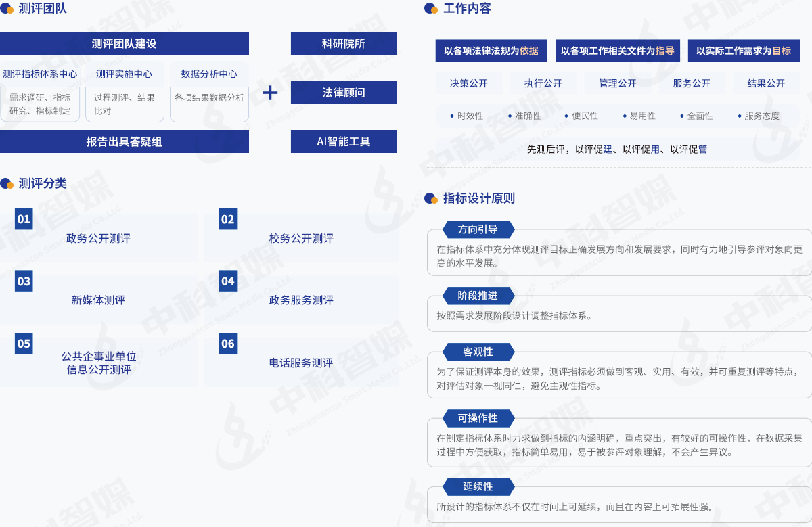Click the 06 number badge icon
This screenshot has width=812, height=527.
[x=228, y=344]
